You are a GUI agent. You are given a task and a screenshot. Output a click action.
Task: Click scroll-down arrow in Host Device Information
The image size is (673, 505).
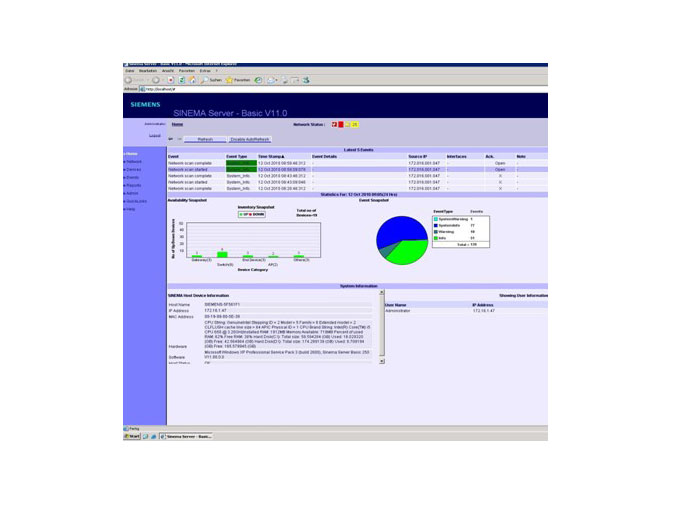coord(381,361)
